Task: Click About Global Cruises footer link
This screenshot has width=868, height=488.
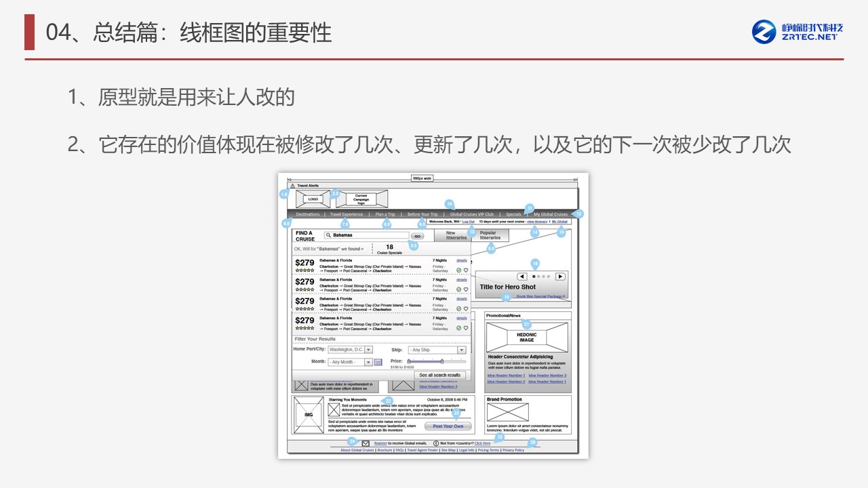Action: 357,450
